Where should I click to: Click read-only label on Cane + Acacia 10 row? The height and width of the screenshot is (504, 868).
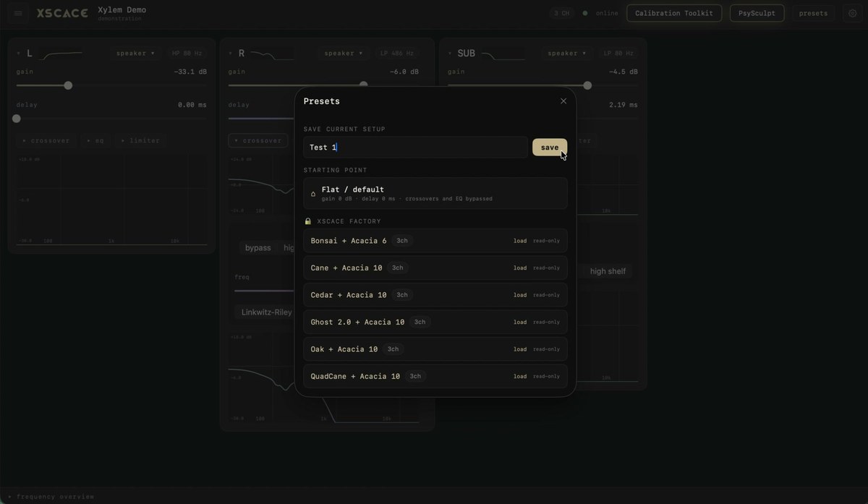click(x=547, y=268)
